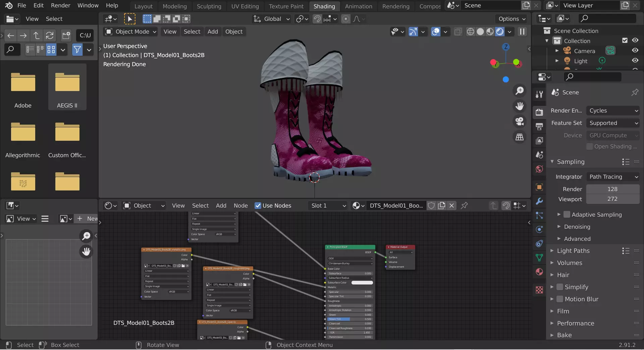This screenshot has width=644, height=350.
Task: Toggle the camera view icon
Action: [x=520, y=122]
